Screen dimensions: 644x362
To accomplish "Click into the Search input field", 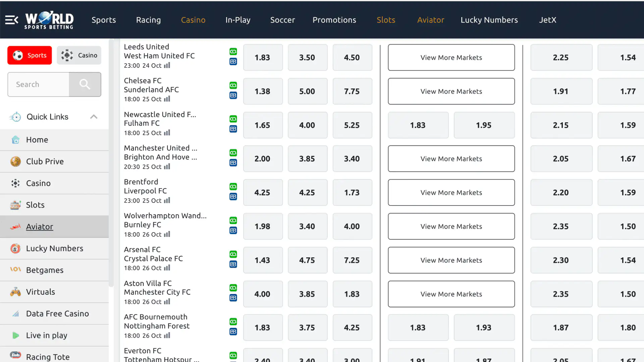I will pyautogui.click(x=39, y=84).
